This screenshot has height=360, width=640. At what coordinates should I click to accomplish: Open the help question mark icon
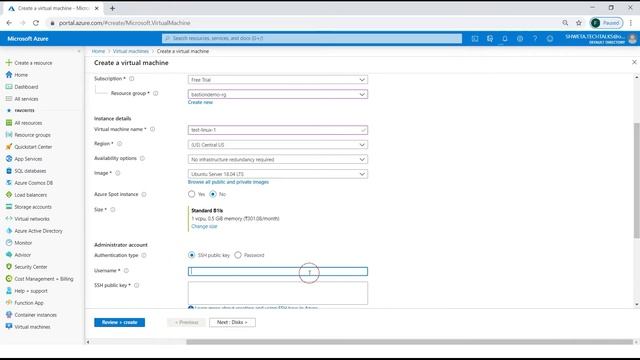pyautogui.click(x=535, y=38)
